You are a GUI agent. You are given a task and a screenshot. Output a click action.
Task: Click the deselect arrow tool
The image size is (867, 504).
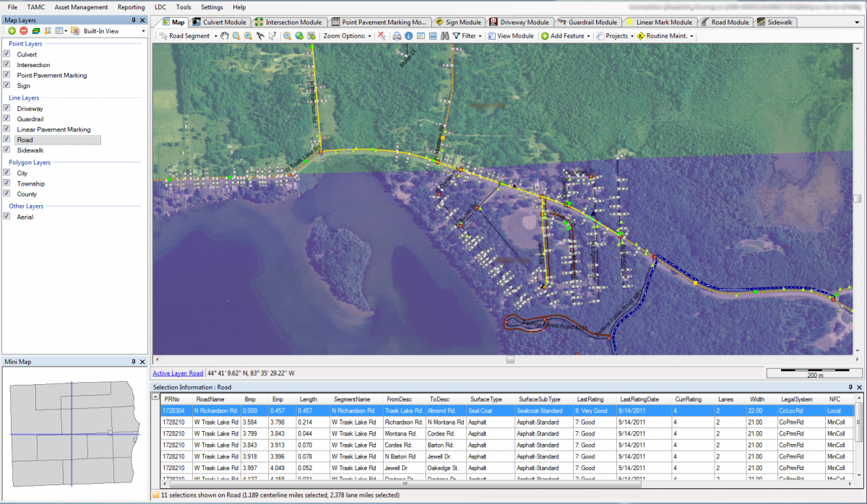pos(272,35)
